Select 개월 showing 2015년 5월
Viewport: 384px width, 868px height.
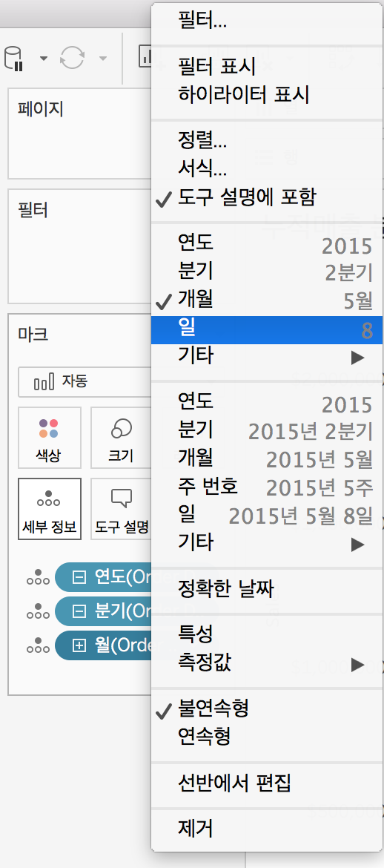click(268, 458)
